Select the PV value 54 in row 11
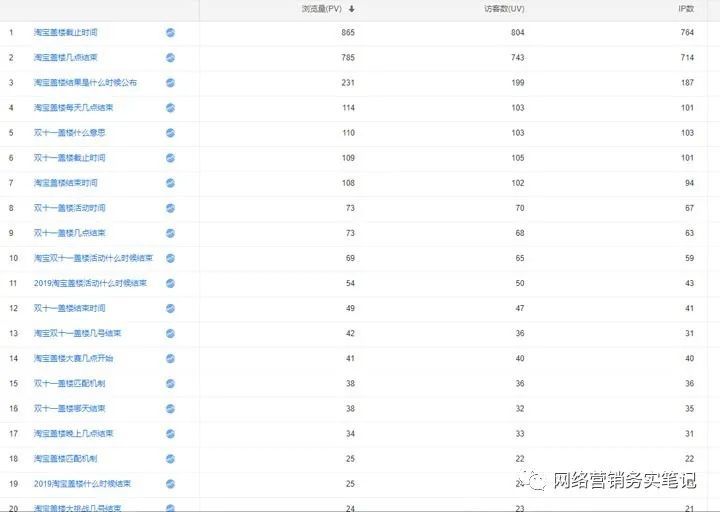The image size is (720, 512). pos(350,283)
